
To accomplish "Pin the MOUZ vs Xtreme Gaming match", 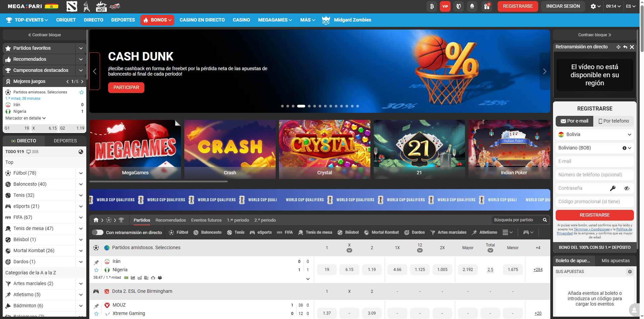I will 96,306.
